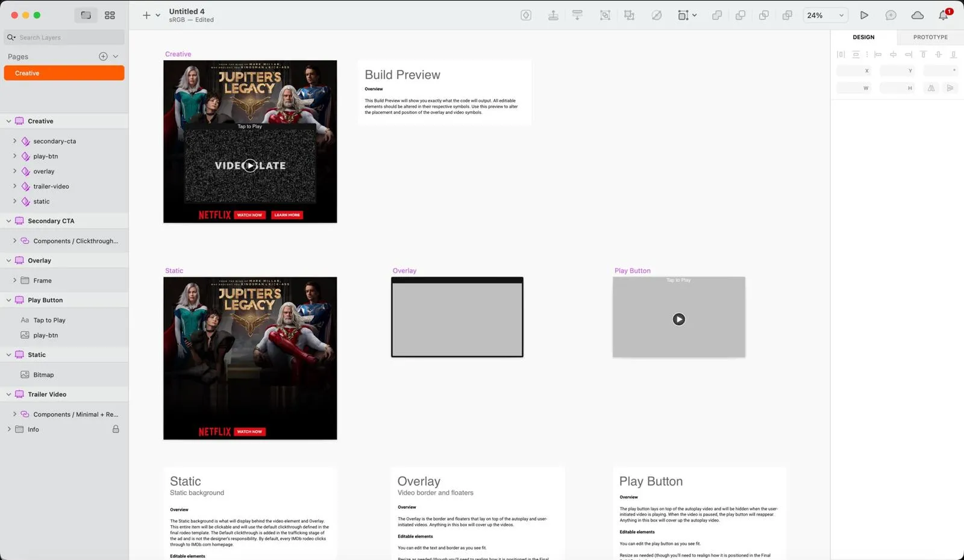
Task: Start the prototype Preview play button
Action: [864, 15]
